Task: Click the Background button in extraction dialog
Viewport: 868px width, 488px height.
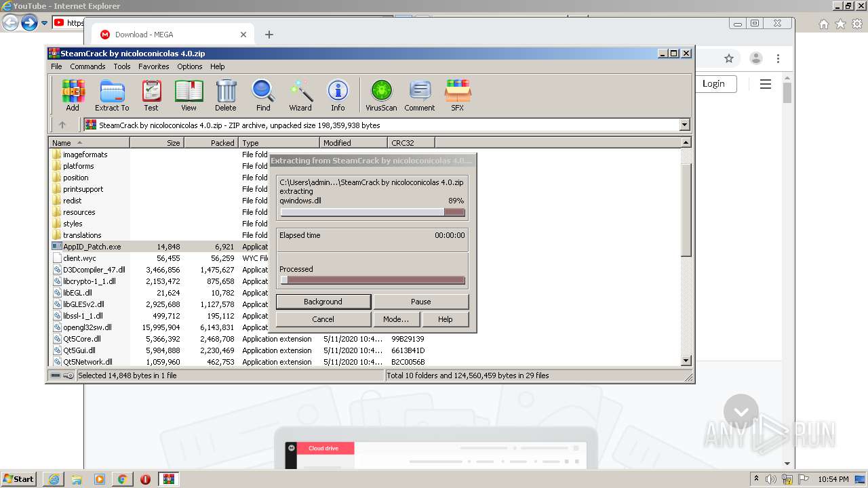Action: tap(323, 302)
